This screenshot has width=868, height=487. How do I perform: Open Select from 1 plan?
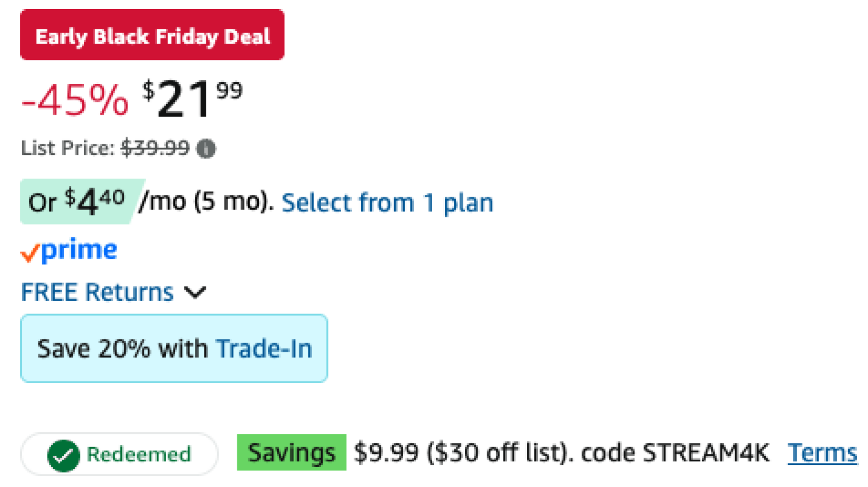pos(388,201)
